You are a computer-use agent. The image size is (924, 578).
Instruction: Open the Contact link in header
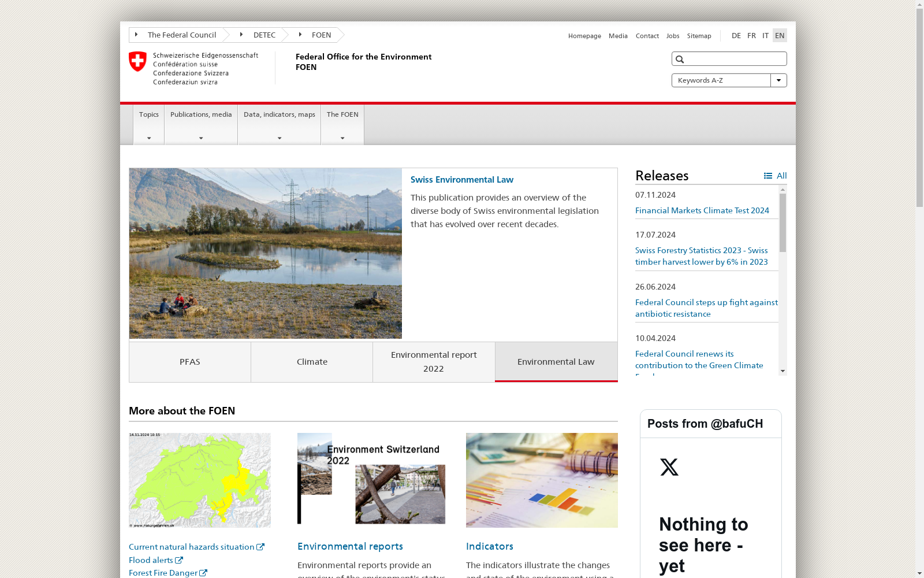pyautogui.click(x=647, y=36)
